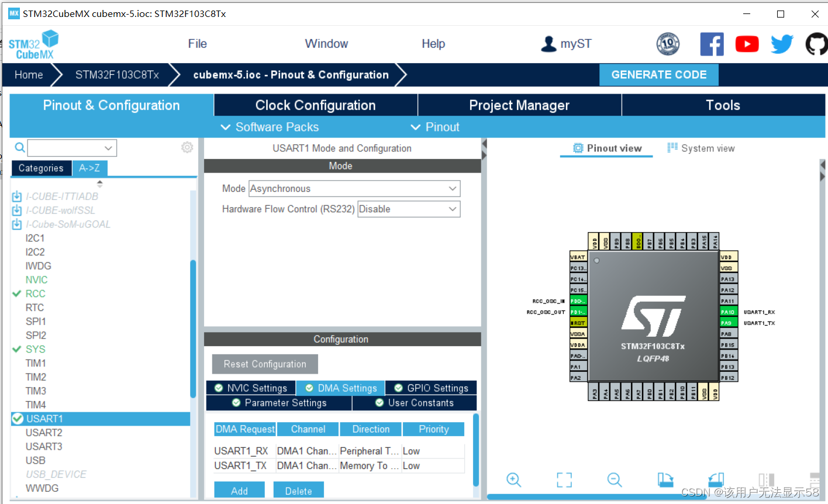828x504 pixels.
Task: Select the USART1_RX DMA request row
Action: 339,451
